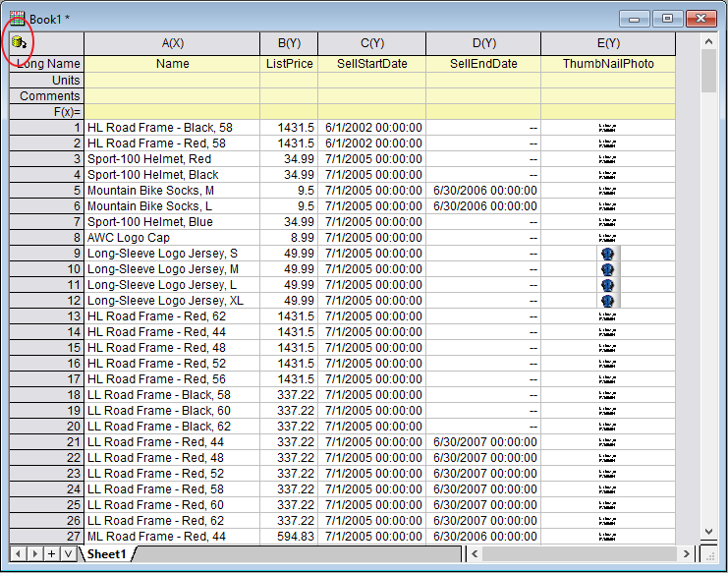Select column A(X) header

[172, 43]
